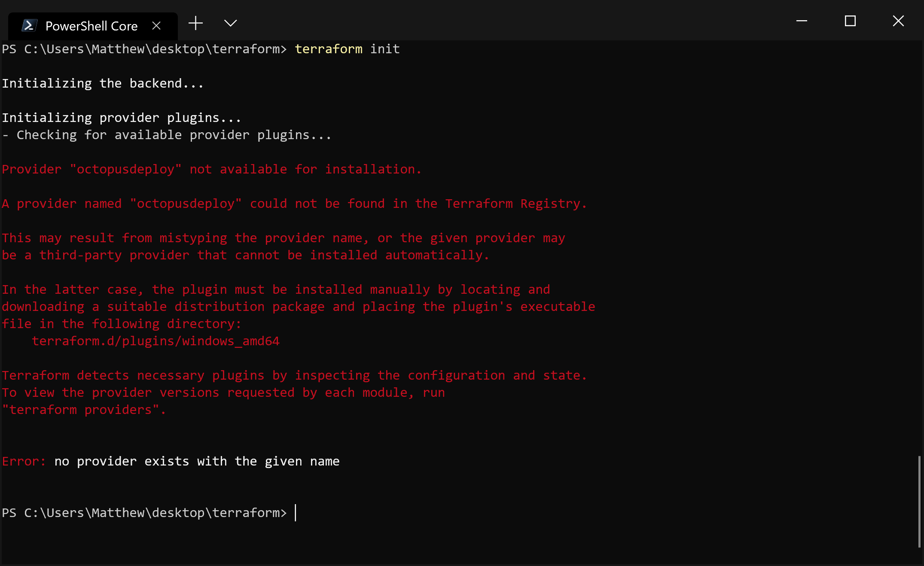The width and height of the screenshot is (924, 566).
Task: Click the terminal scrollbar thumb
Action: pyautogui.click(x=919, y=501)
